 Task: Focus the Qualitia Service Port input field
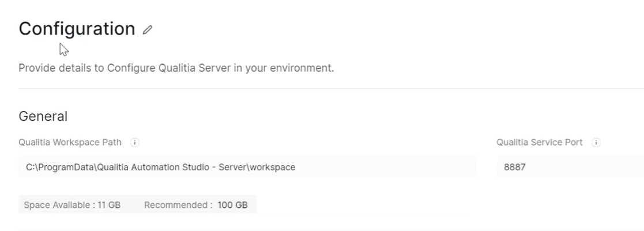570,167
